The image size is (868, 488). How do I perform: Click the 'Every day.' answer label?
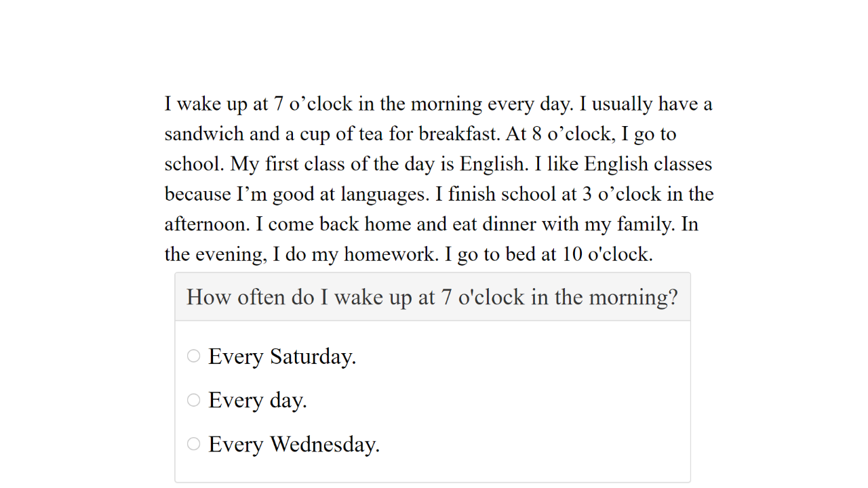click(258, 401)
